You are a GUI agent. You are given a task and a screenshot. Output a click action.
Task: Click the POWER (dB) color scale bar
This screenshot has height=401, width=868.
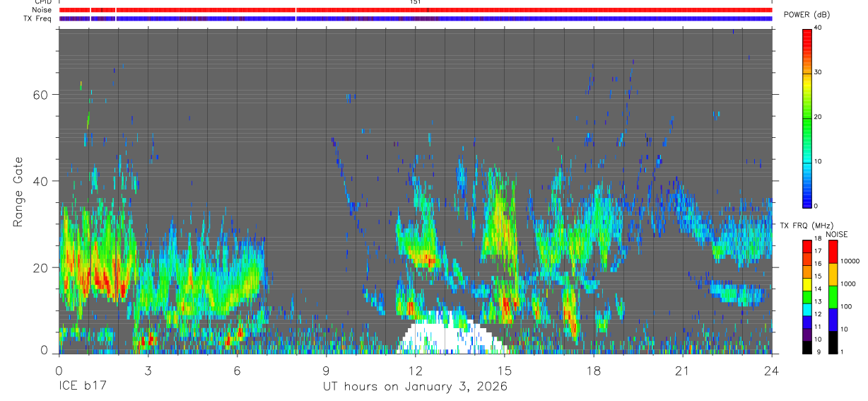click(807, 117)
